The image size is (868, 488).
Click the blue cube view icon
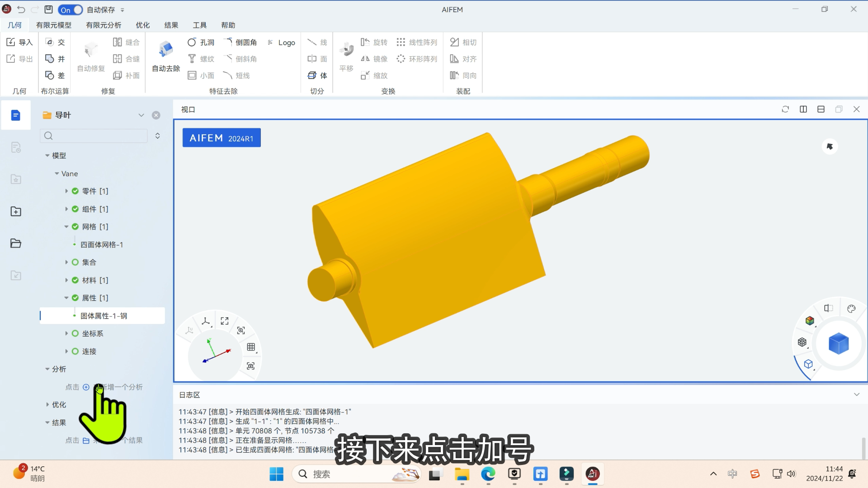[839, 343]
